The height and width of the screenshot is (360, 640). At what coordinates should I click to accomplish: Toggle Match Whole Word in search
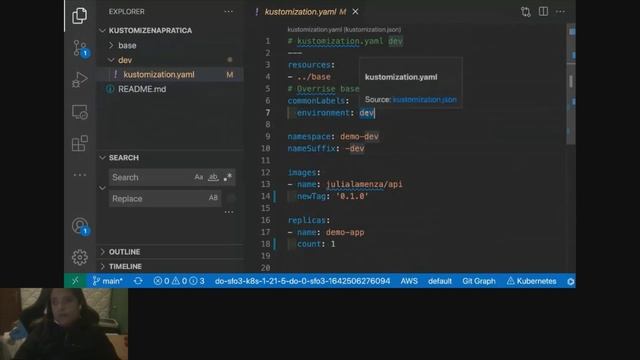(x=213, y=177)
